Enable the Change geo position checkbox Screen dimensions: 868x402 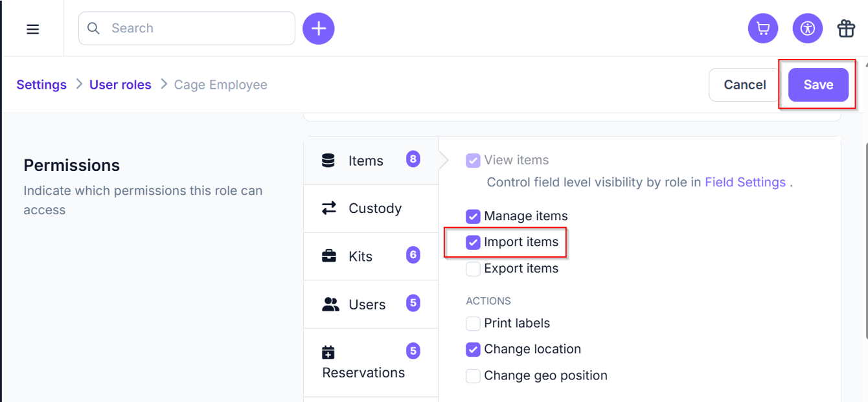click(x=473, y=375)
